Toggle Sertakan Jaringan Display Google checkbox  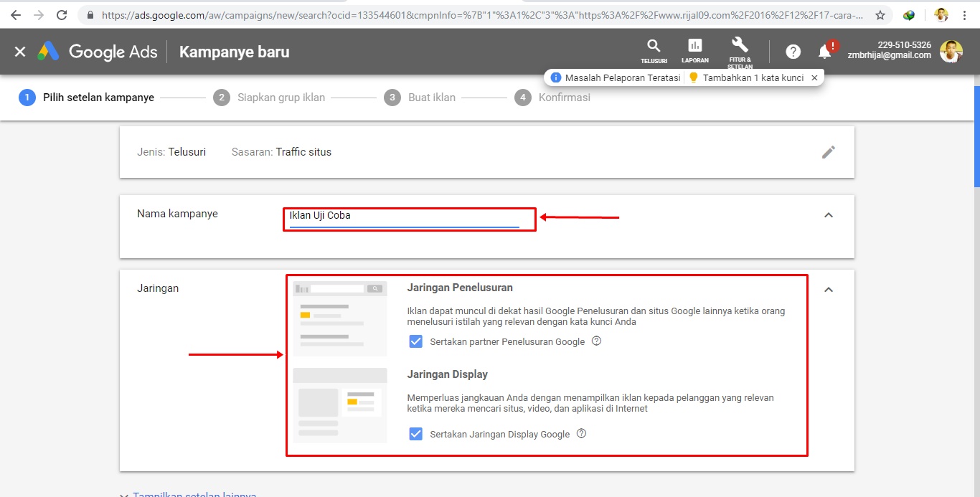(415, 434)
